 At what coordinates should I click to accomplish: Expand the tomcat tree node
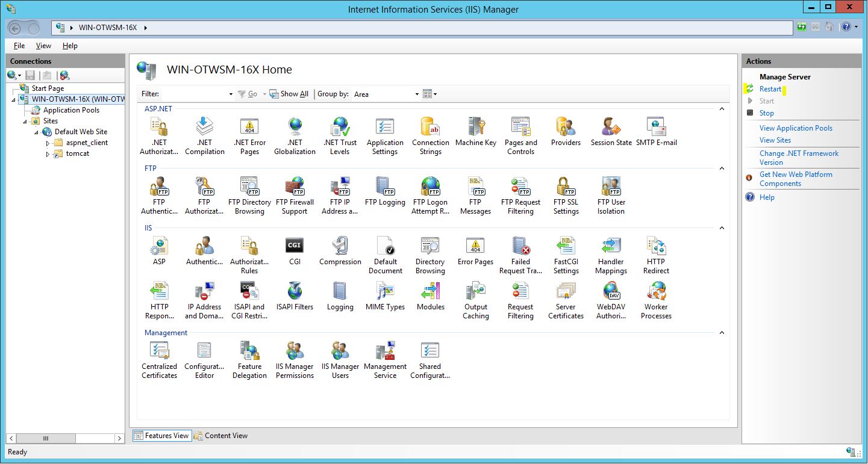(x=48, y=154)
